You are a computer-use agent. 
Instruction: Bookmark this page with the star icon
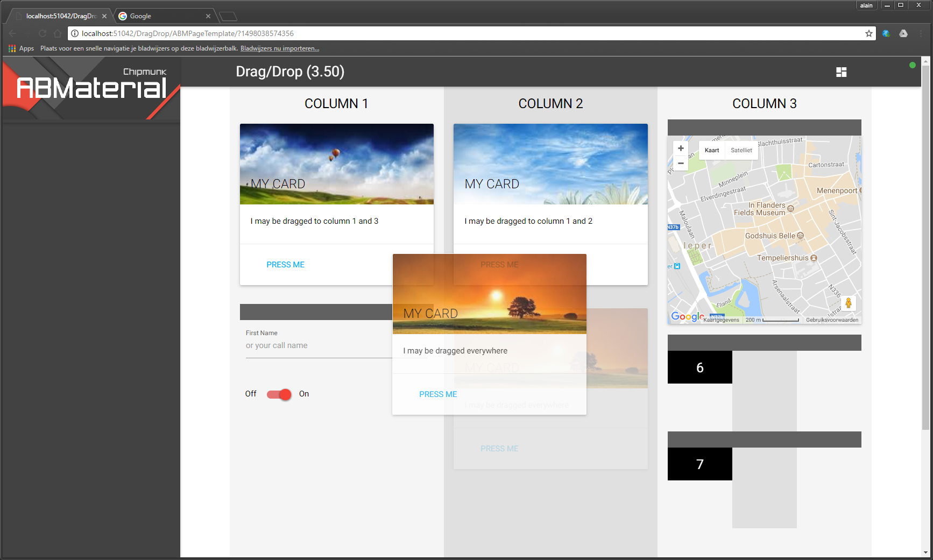(x=868, y=33)
